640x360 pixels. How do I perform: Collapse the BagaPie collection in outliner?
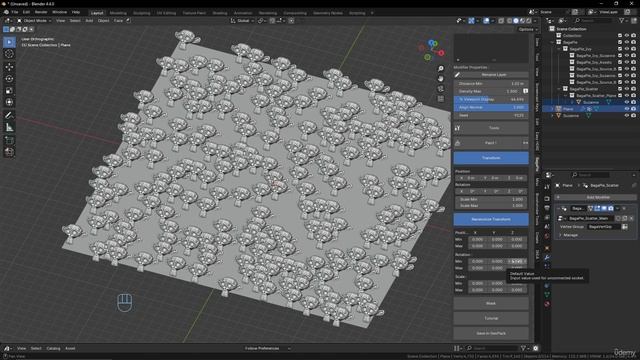(553, 42)
